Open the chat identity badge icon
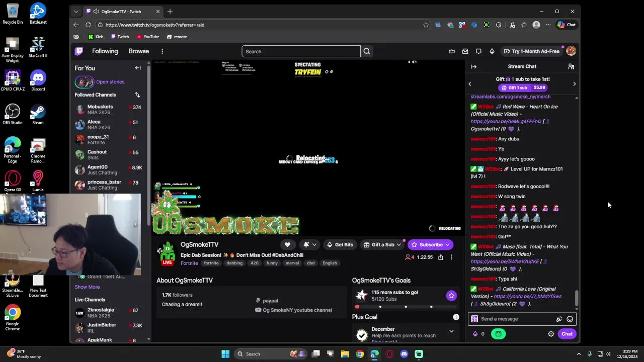Image resolution: width=644 pixels, height=362 pixels. pos(474,319)
